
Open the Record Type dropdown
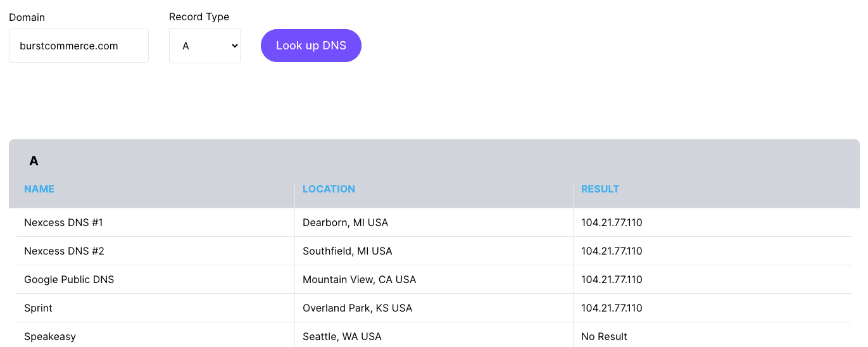tap(204, 46)
